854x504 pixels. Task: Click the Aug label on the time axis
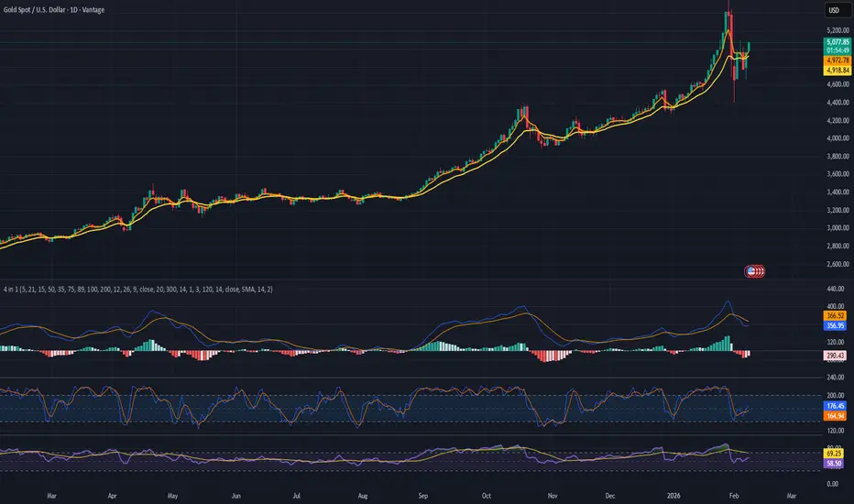click(363, 497)
